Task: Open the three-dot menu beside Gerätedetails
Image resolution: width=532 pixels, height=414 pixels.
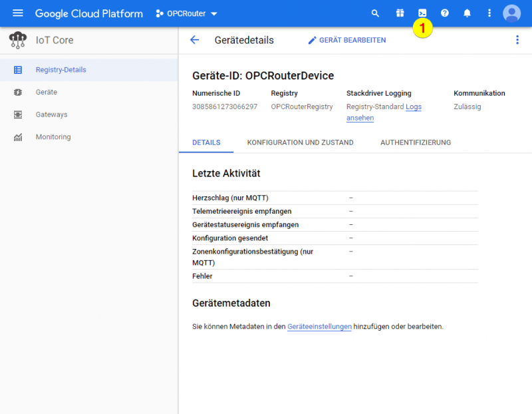Action: click(517, 40)
